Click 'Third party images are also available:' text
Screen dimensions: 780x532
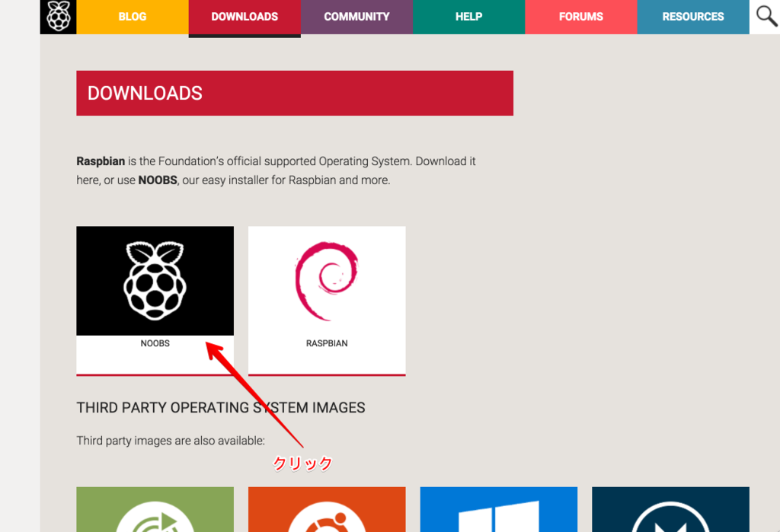pos(171,441)
